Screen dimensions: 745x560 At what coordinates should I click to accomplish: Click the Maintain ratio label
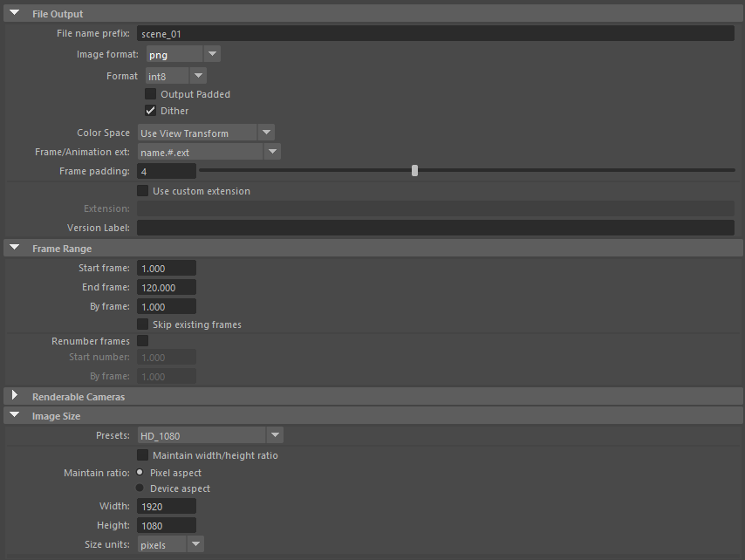[x=97, y=473]
